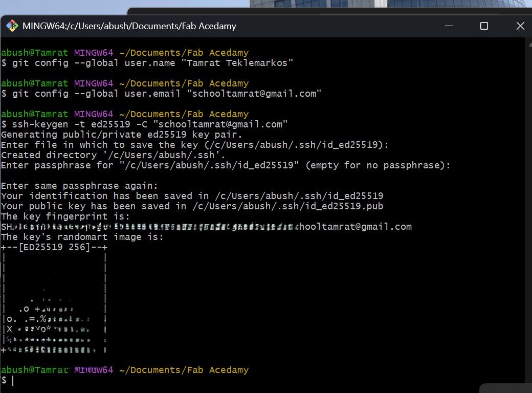
Task: Click 'The key's randomart image is:' line
Action: tap(82, 237)
